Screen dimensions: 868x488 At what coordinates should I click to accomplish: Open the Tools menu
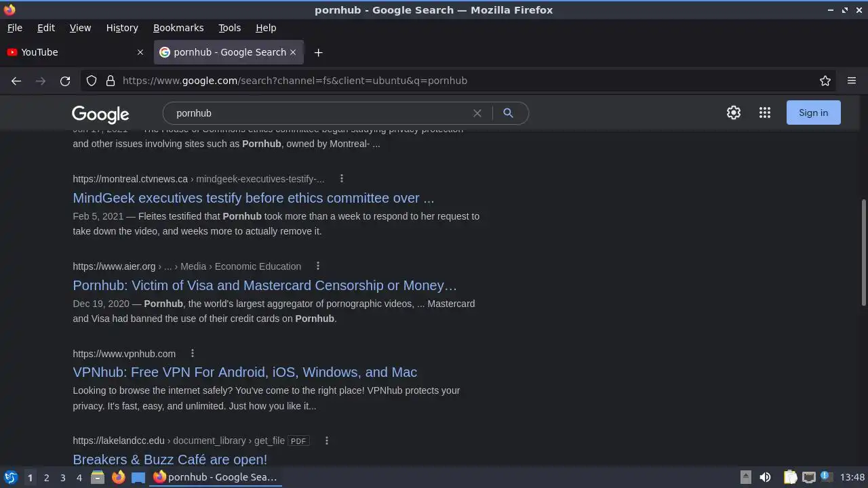point(230,28)
